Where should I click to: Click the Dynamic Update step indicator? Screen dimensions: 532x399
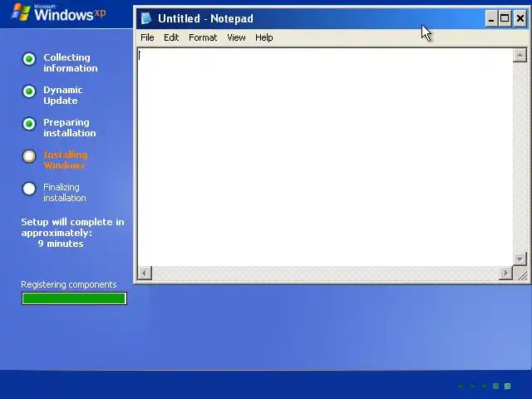[29, 91]
